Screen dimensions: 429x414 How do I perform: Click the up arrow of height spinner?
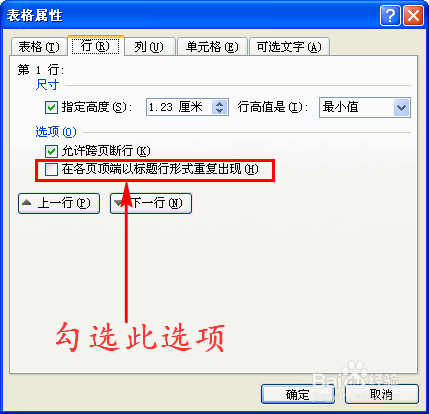[x=219, y=104]
